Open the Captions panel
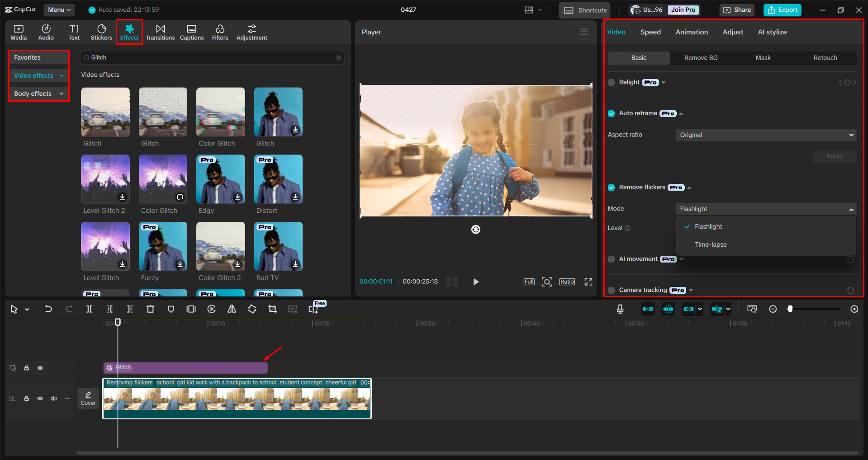The width and height of the screenshot is (868, 460). click(x=191, y=32)
